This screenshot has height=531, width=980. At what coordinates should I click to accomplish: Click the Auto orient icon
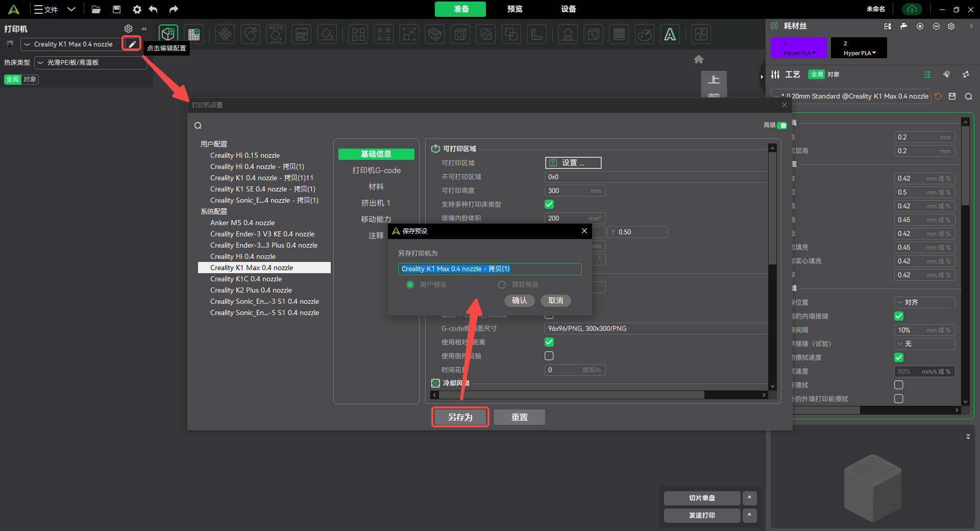[276, 34]
